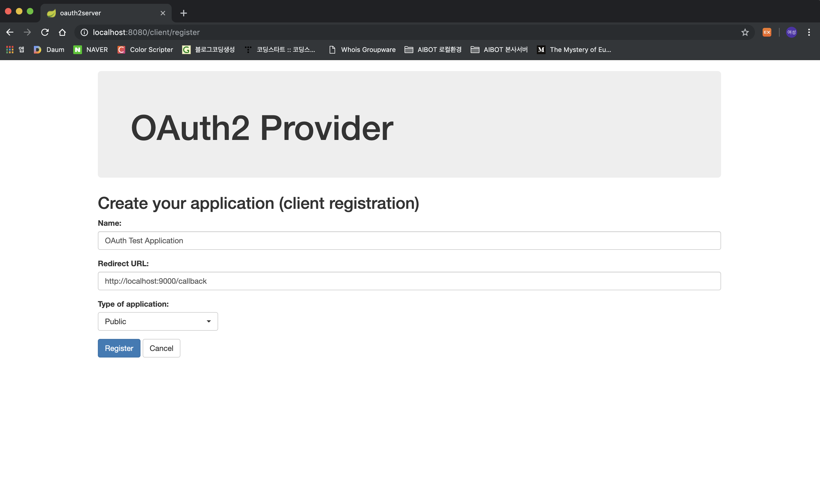Bookmark this page with the star icon
Image resolution: width=820 pixels, height=504 pixels.
(x=745, y=32)
